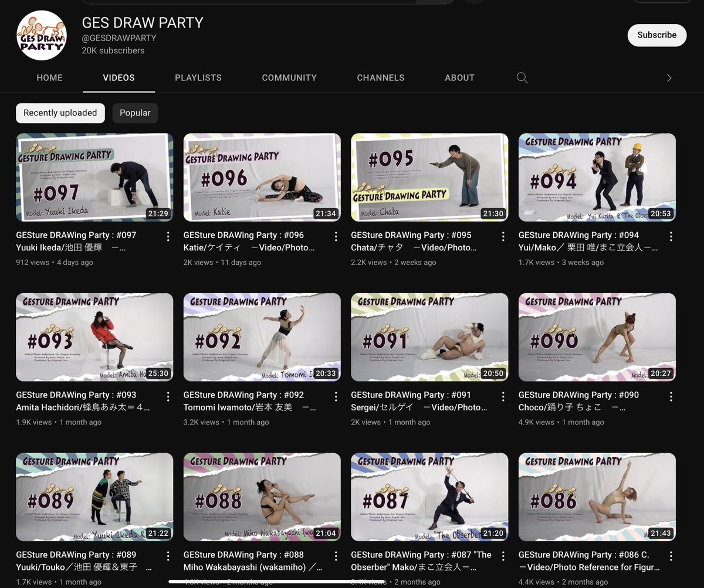The height and width of the screenshot is (588, 704).
Task: Click the @GESDRAWPARTY channel handle
Action: [119, 38]
